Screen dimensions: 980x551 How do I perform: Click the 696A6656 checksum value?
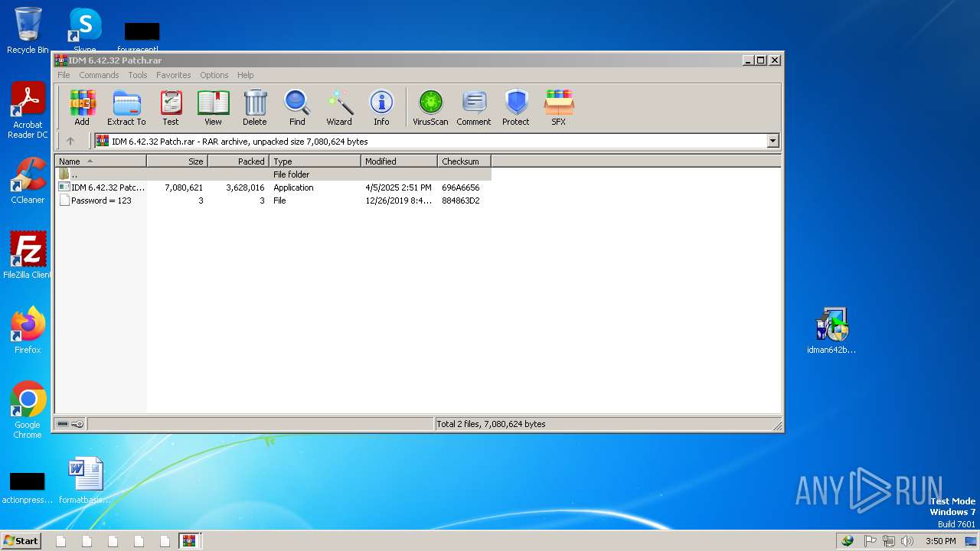(x=460, y=187)
